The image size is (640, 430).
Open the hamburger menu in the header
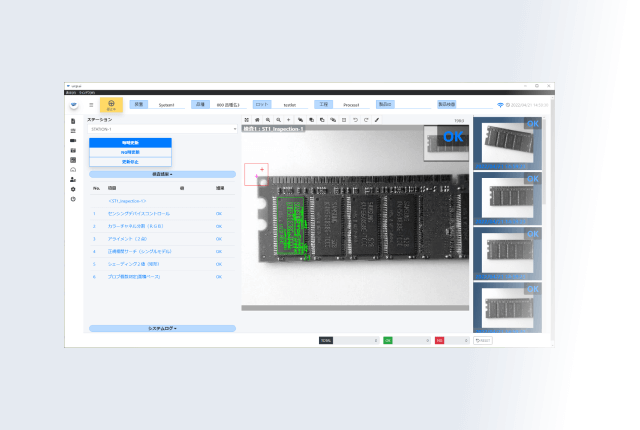tap(91, 104)
